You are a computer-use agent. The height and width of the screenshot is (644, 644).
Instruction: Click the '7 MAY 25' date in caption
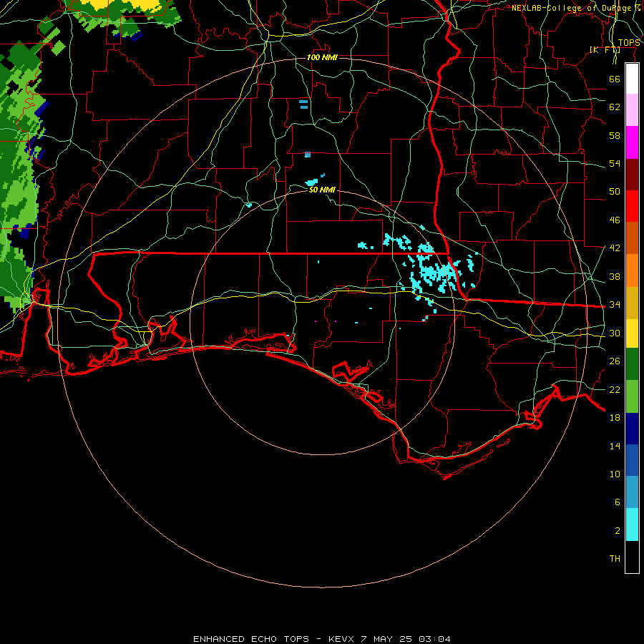[x=387, y=639]
